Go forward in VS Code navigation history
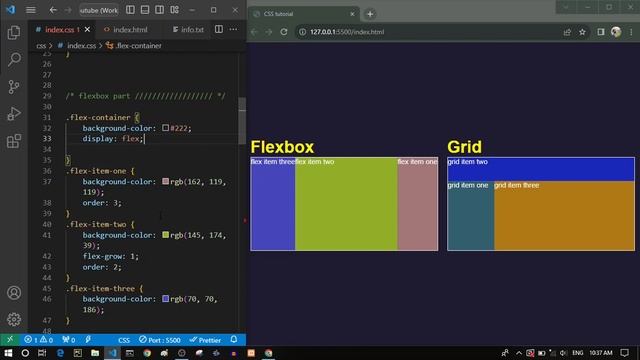The image size is (640, 360). coord(68,10)
